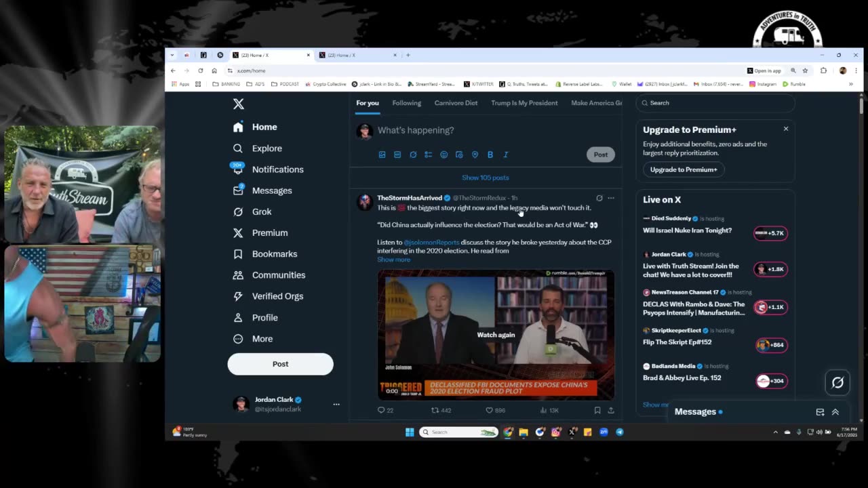868x488 pixels.
Task: Compose new message in Messages drawer
Action: click(x=820, y=412)
